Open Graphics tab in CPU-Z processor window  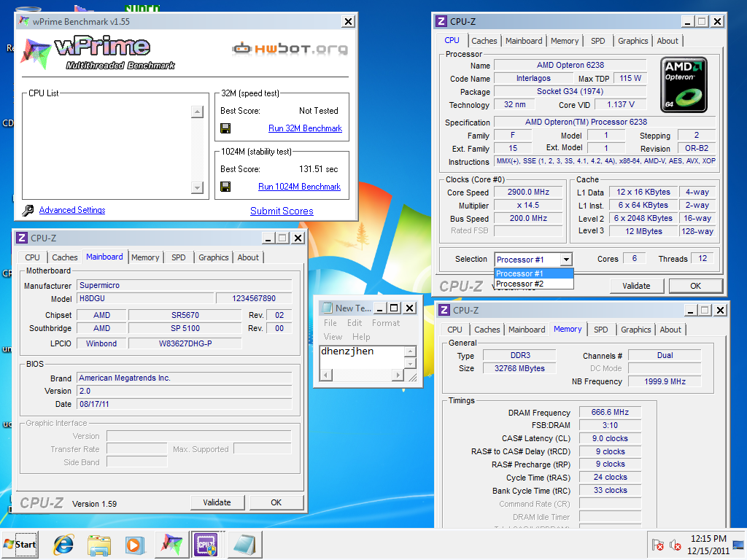pos(632,41)
